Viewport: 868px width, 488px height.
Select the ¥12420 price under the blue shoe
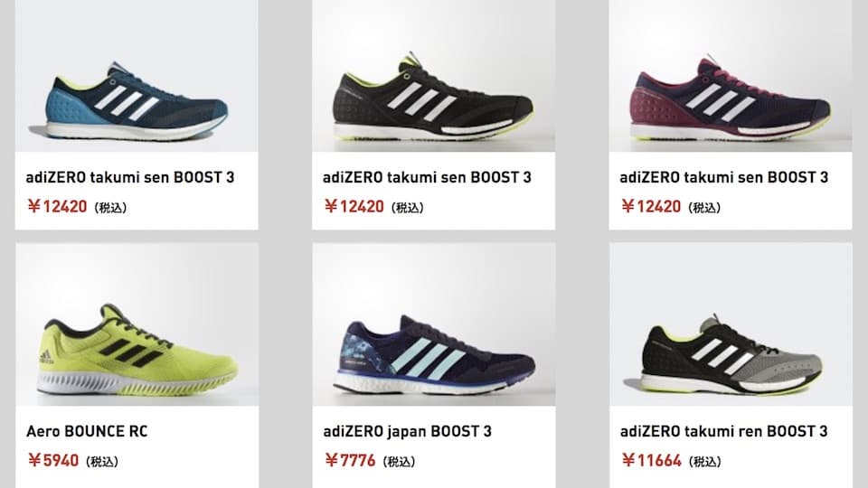(57, 206)
